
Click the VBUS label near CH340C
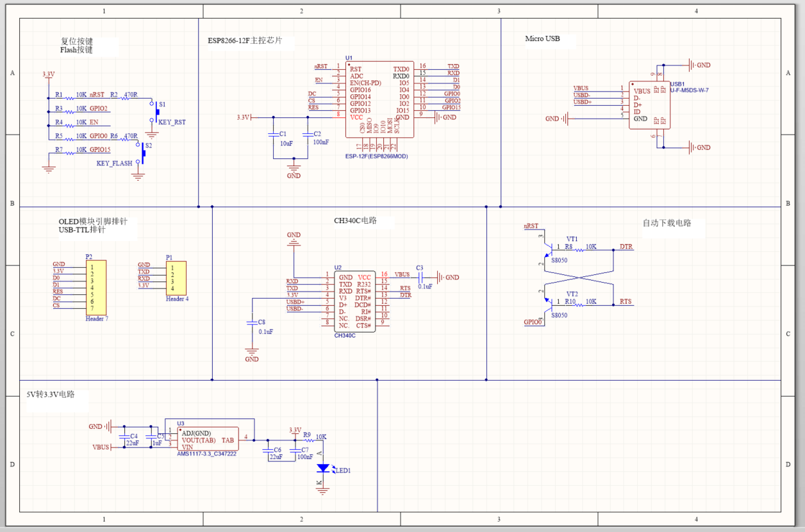[x=401, y=273]
